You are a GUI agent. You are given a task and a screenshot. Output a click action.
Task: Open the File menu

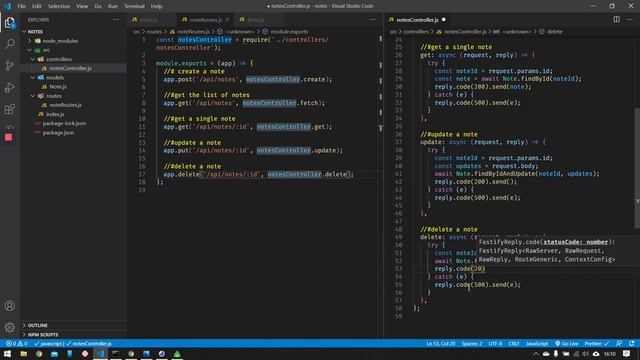click(x=22, y=6)
